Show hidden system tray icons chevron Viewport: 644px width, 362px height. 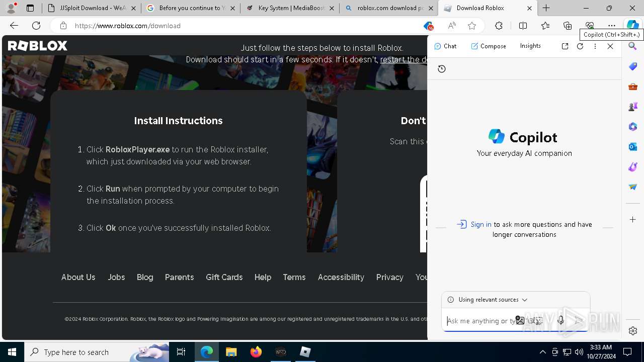pyautogui.click(x=542, y=352)
